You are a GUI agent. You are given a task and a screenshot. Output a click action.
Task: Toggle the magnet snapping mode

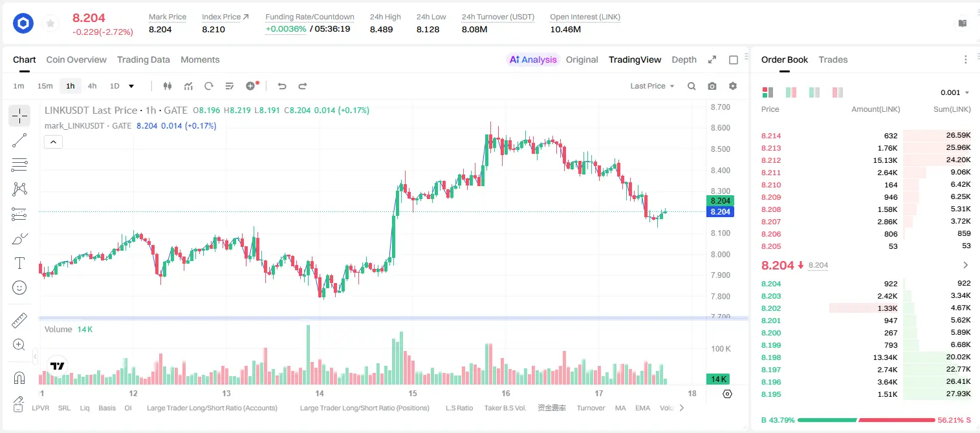19,377
